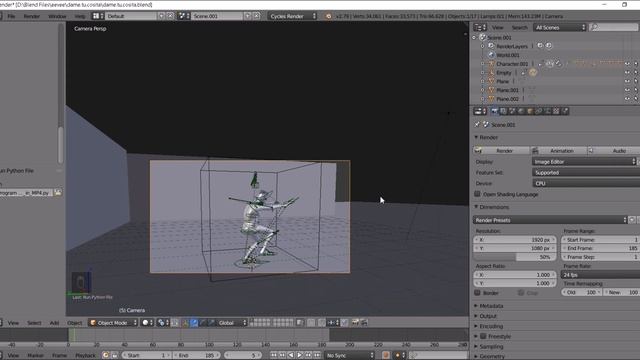Click the properties editor type icon
This screenshot has width=640, height=360.
click(x=480, y=111)
